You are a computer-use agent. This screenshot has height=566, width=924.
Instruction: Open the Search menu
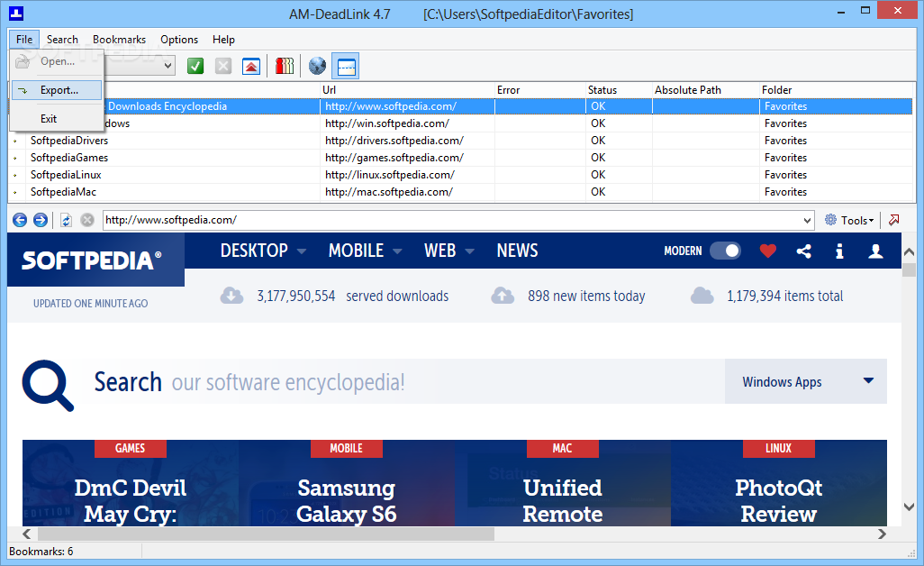pos(62,40)
